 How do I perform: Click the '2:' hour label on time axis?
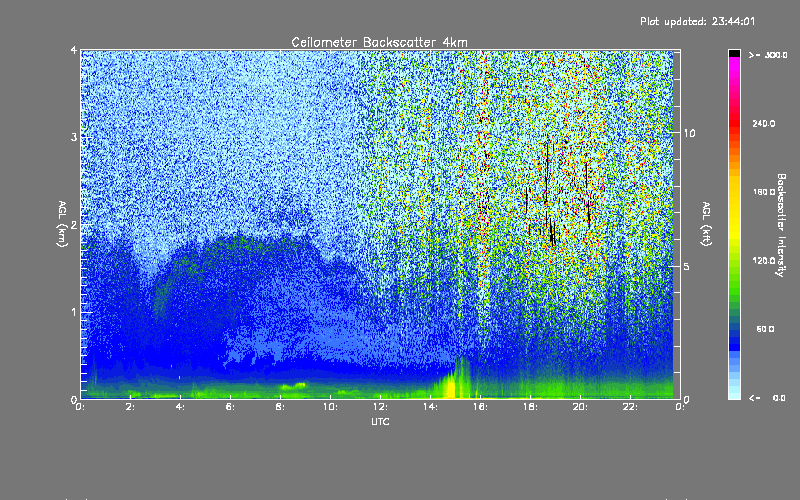tap(130, 407)
